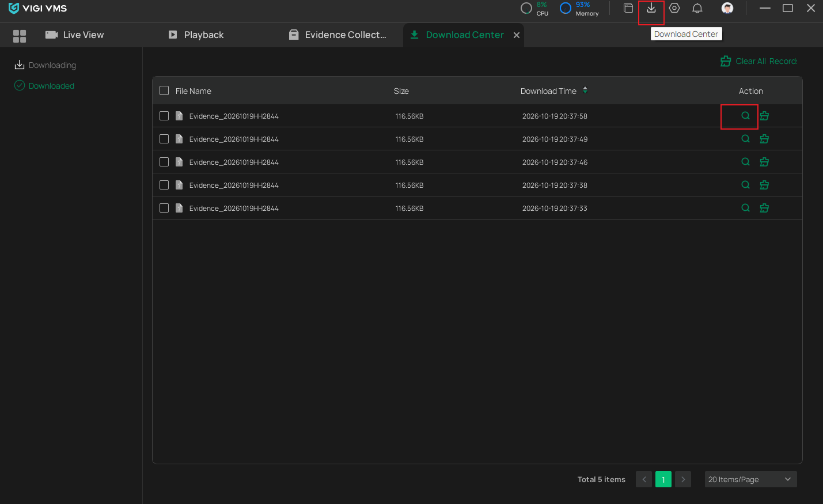Click the Memory usage indicator
This screenshot has width=823, height=504.
[x=579, y=8]
